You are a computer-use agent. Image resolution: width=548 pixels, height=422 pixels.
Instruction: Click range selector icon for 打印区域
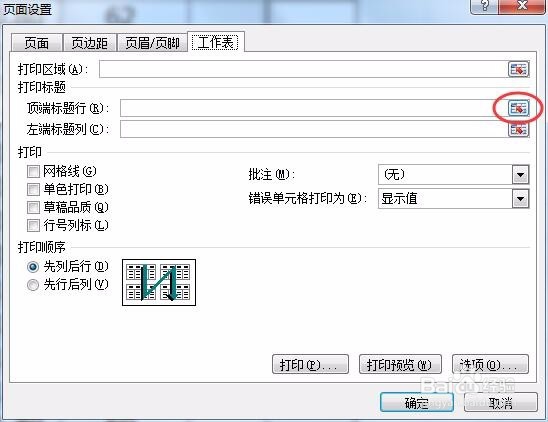518,69
